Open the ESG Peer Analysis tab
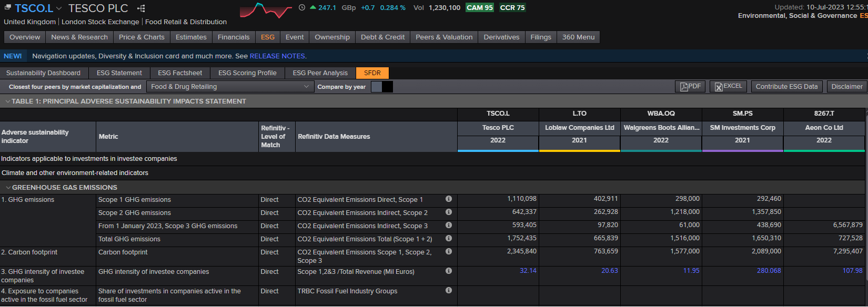 pos(320,73)
